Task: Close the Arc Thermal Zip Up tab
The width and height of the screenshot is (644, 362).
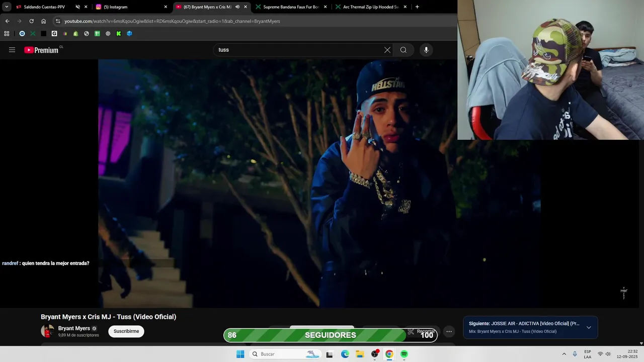Action: (x=405, y=7)
